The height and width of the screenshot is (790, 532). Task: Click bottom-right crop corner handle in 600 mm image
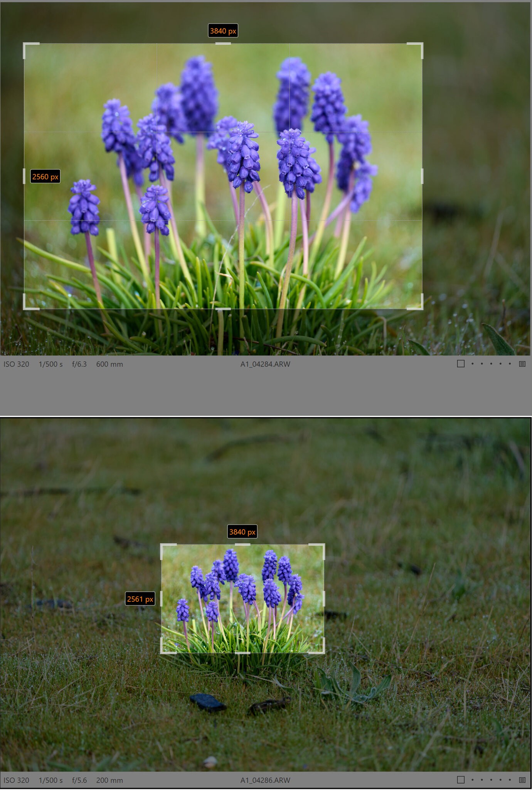[x=422, y=308]
